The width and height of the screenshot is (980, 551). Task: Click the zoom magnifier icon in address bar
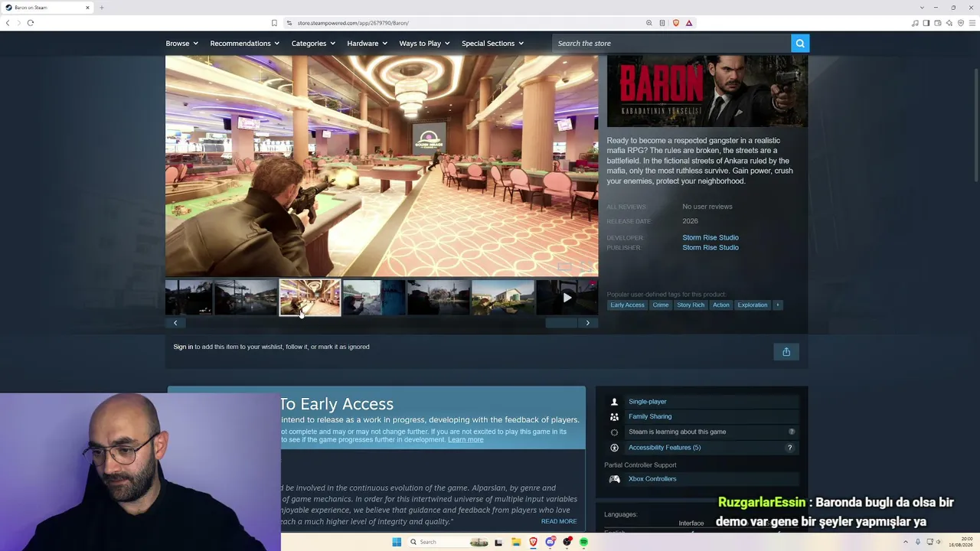649,23
